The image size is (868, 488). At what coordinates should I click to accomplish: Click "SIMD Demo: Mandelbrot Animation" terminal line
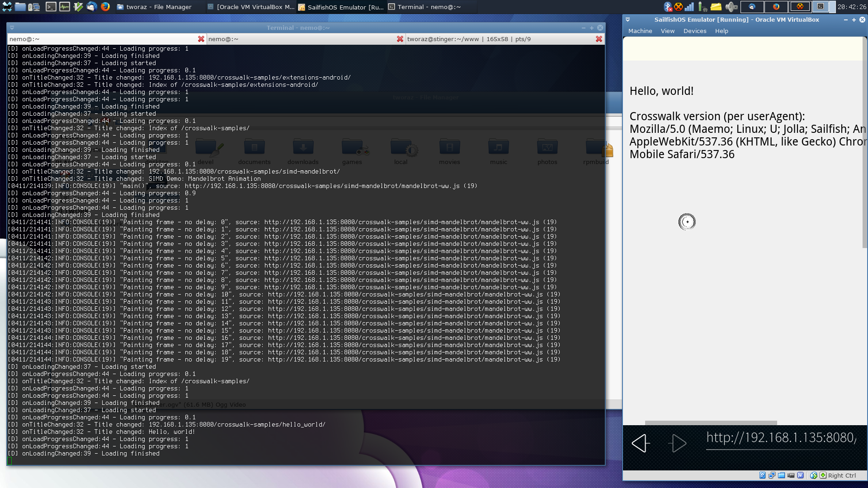(134, 179)
